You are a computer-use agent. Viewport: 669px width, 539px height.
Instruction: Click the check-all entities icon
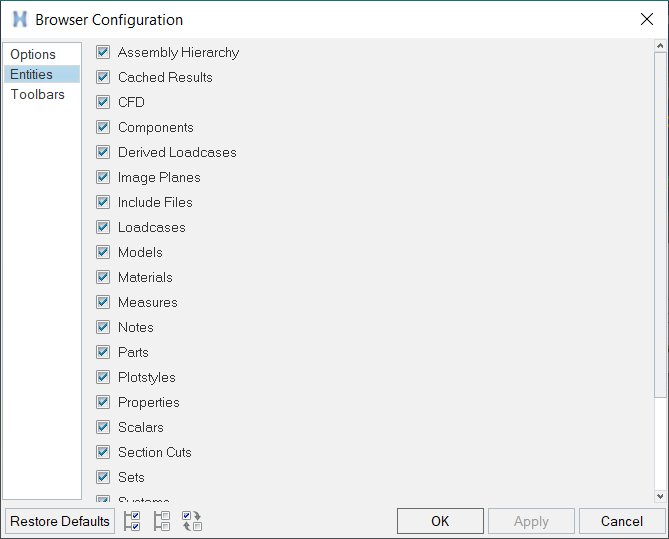pos(132,521)
